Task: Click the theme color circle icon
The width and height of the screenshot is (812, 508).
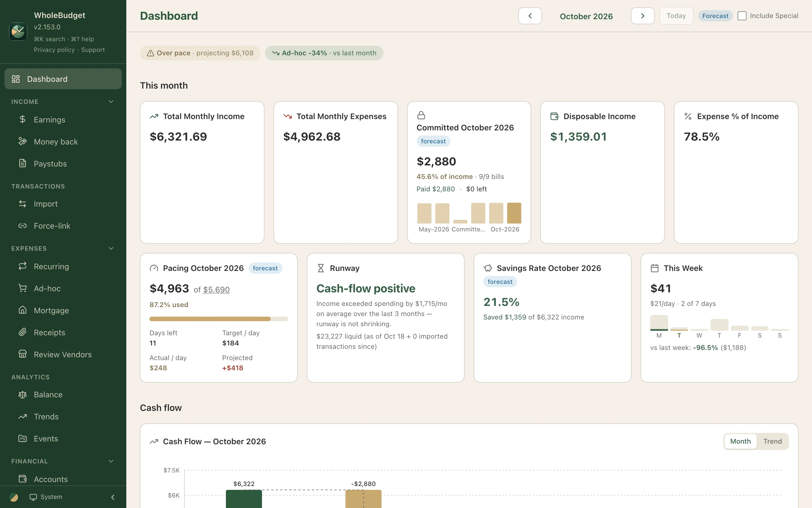Action: (x=14, y=497)
